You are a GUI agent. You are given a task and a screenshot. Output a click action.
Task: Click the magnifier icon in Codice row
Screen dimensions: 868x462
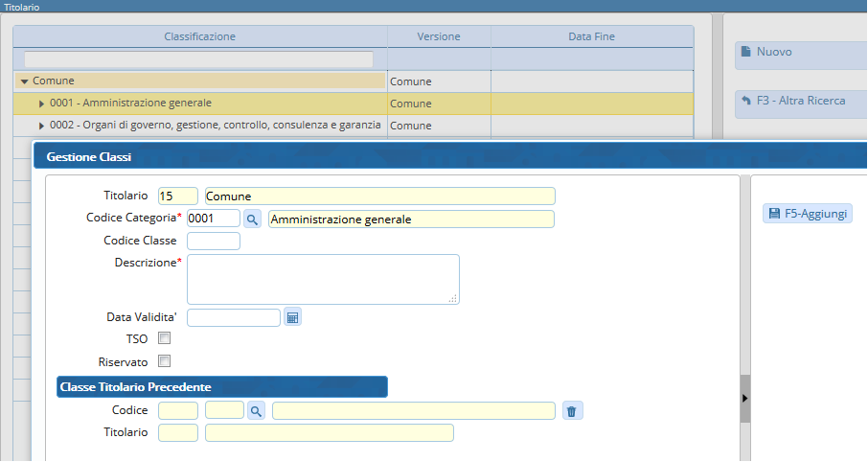256,411
